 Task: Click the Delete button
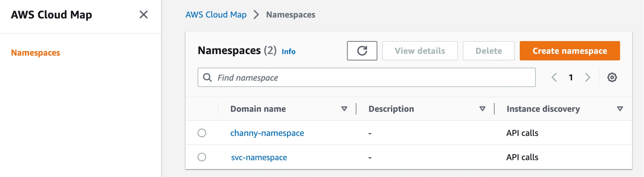[x=489, y=51]
